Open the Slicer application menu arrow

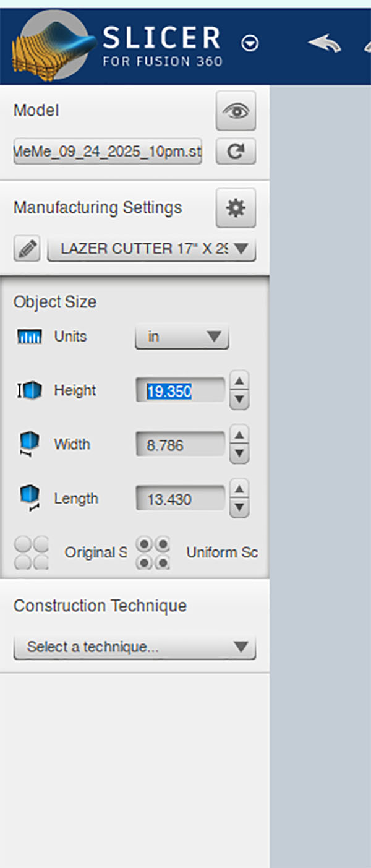click(250, 43)
